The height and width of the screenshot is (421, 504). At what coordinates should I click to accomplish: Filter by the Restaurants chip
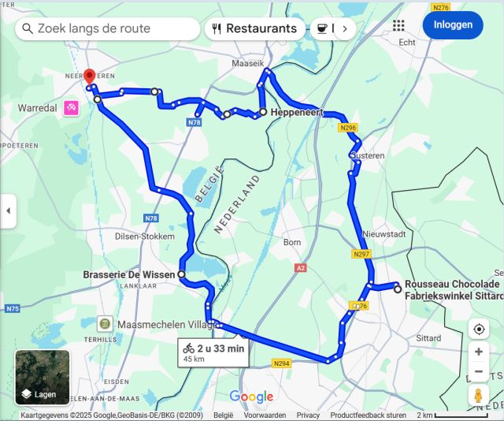pos(255,28)
